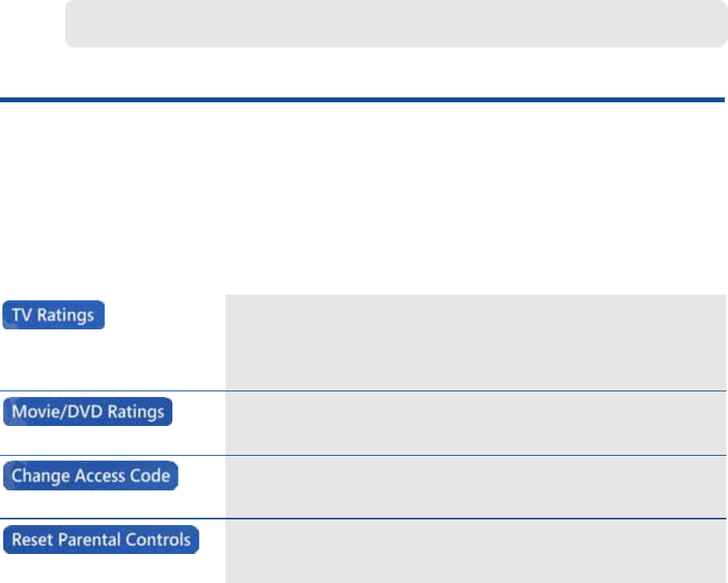Click the gray panel beside Change Access Code
The height and width of the screenshot is (583, 728).
click(x=475, y=487)
